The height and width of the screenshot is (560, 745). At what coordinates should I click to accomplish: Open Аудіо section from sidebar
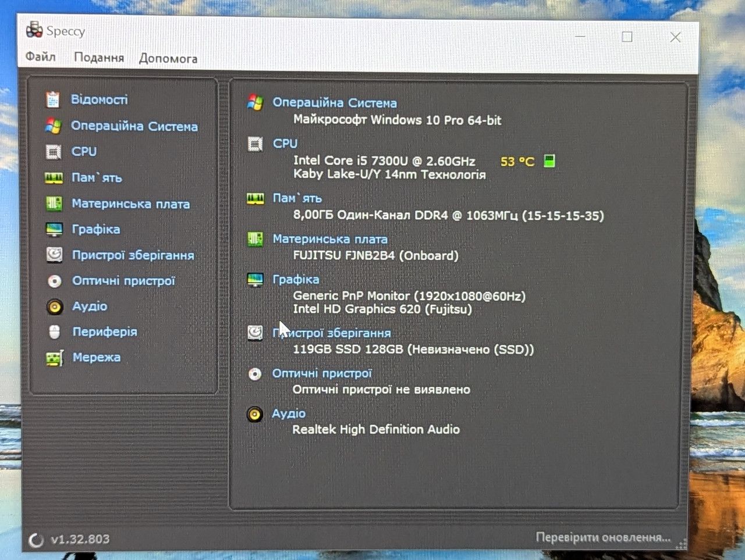coord(90,306)
